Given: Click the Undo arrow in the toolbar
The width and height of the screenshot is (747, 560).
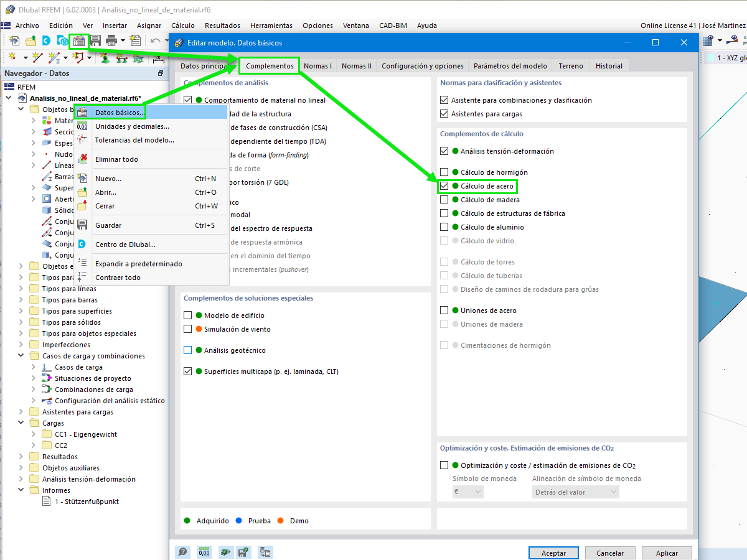Looking at the screenshot, I should coord(156,41).
